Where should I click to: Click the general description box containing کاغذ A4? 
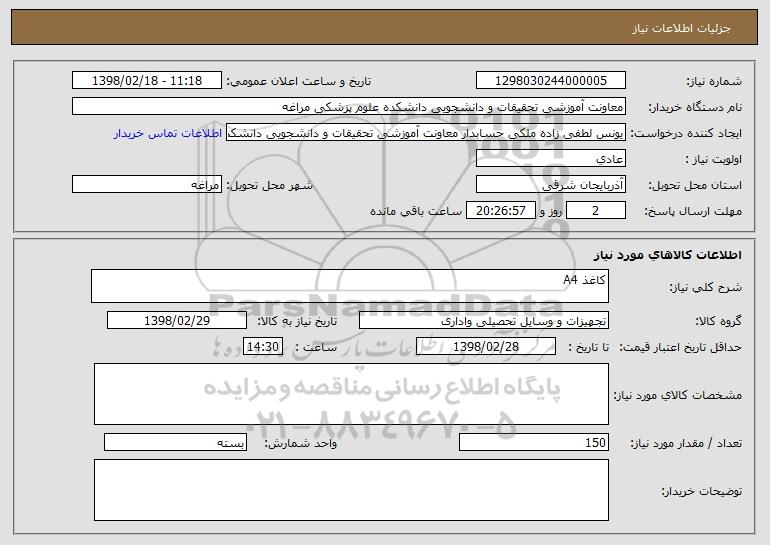[x=350, y=286]
